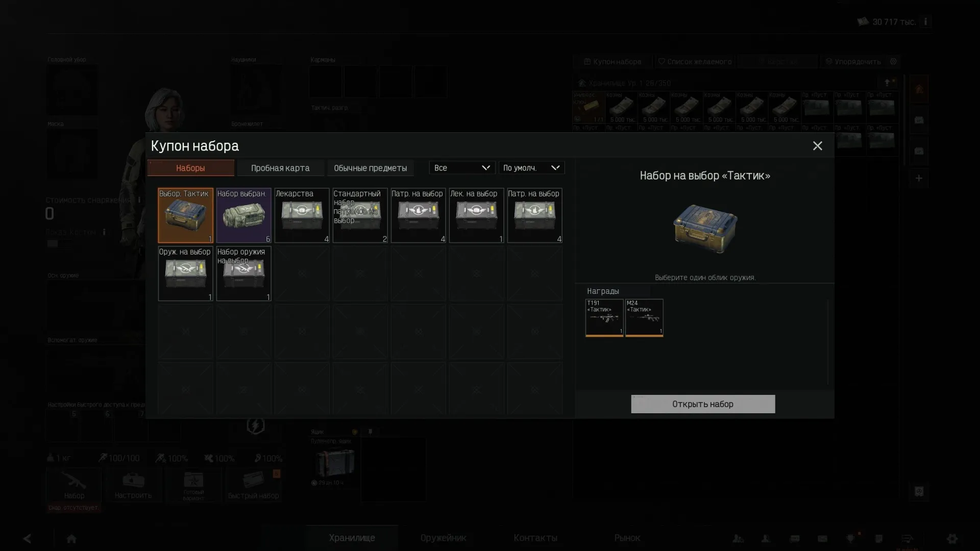The image size is (980, 551).
Task: Click the plus icon on right sidebar
Action: coord(919,179)
